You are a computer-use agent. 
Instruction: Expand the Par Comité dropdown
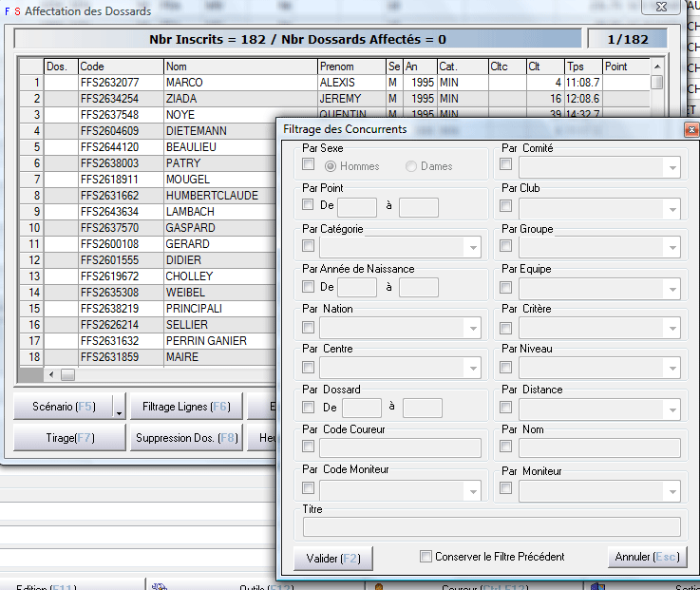point(672,167)
